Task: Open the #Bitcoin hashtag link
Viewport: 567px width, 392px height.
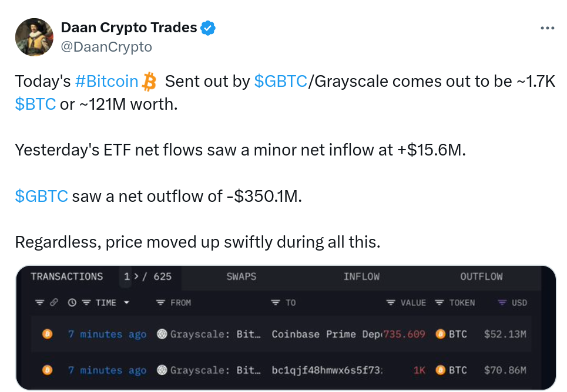Action: [107, 82]
